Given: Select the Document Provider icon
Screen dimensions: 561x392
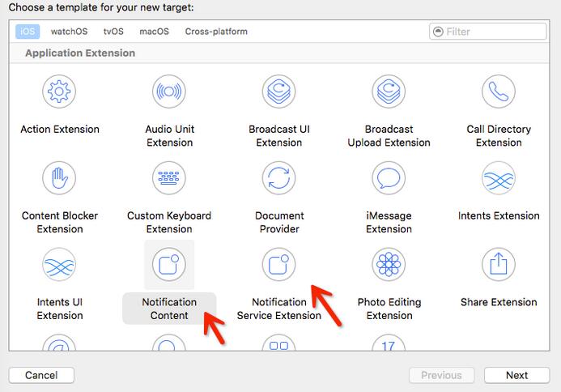Looking at the screenshot, I should [279, 178].
